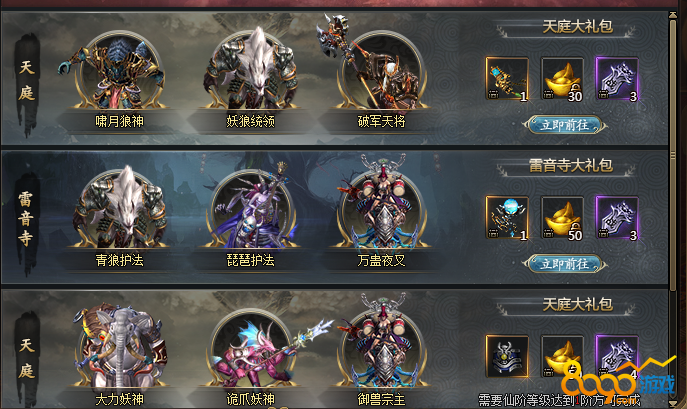Click the 琵琶护法 boss portrait
The image size is (687, 409).
[250, 209]
